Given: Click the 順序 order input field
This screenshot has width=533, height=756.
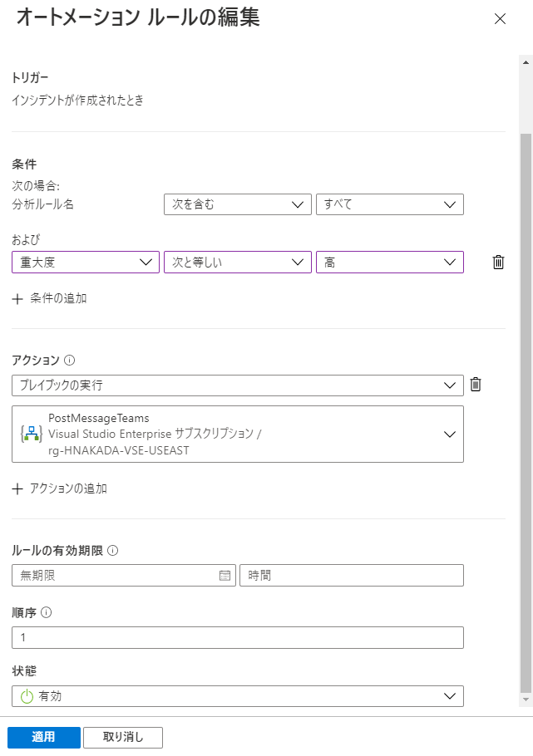Looking at the screenshot, I should [238, 637].
